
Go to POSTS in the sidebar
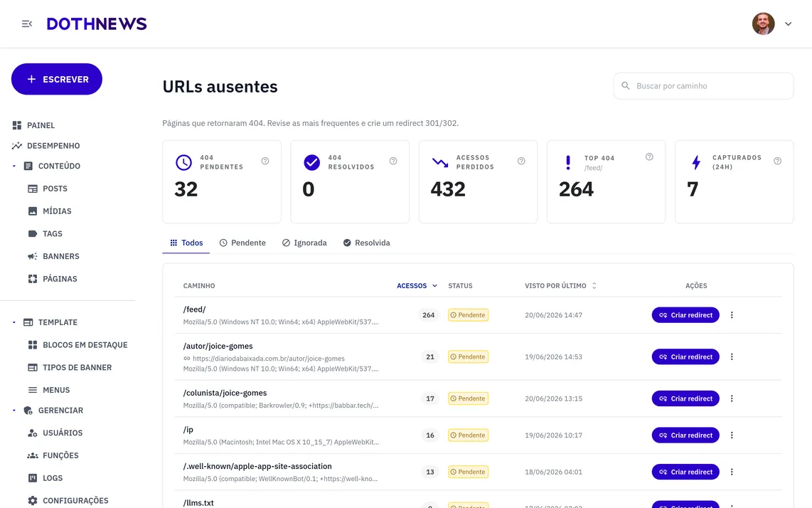click(x=48, y=189)
